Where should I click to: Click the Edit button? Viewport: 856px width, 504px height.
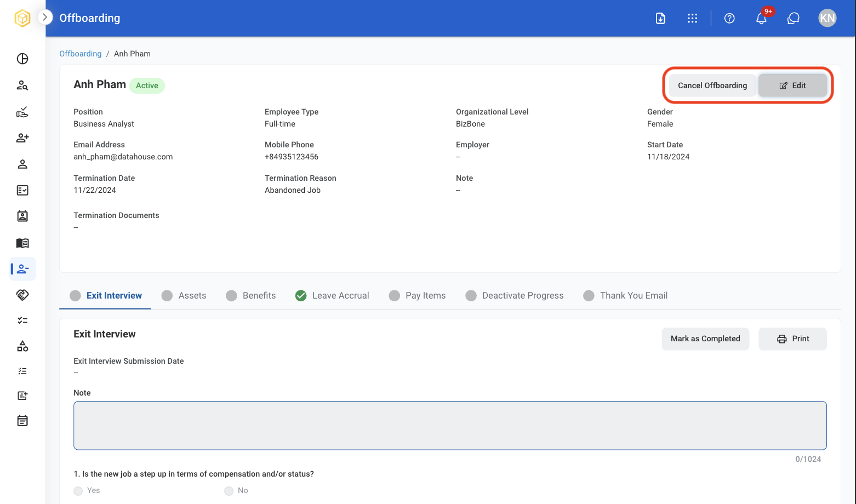click(x=792, y=85)
